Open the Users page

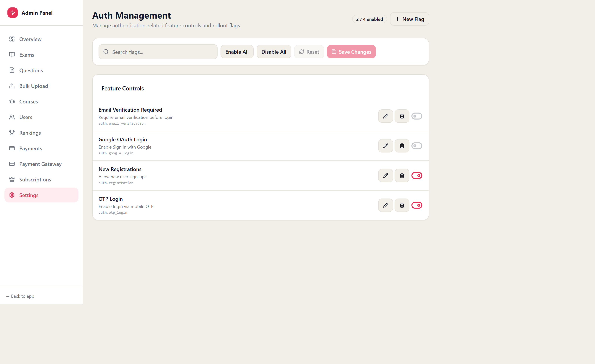coord(41,117)
